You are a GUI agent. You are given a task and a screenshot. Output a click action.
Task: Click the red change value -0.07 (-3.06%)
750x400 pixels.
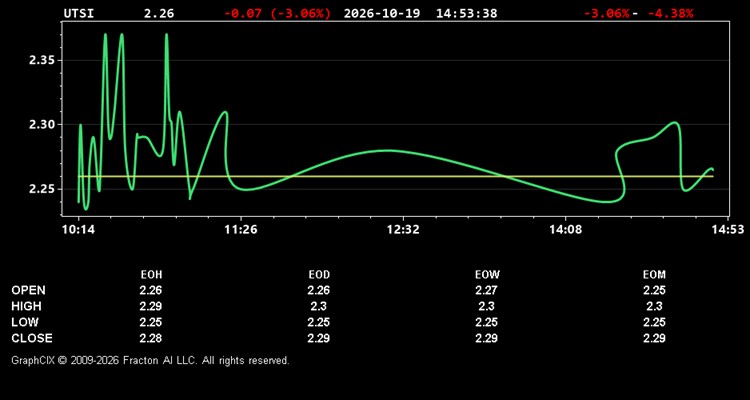click(x=277, y=13)
